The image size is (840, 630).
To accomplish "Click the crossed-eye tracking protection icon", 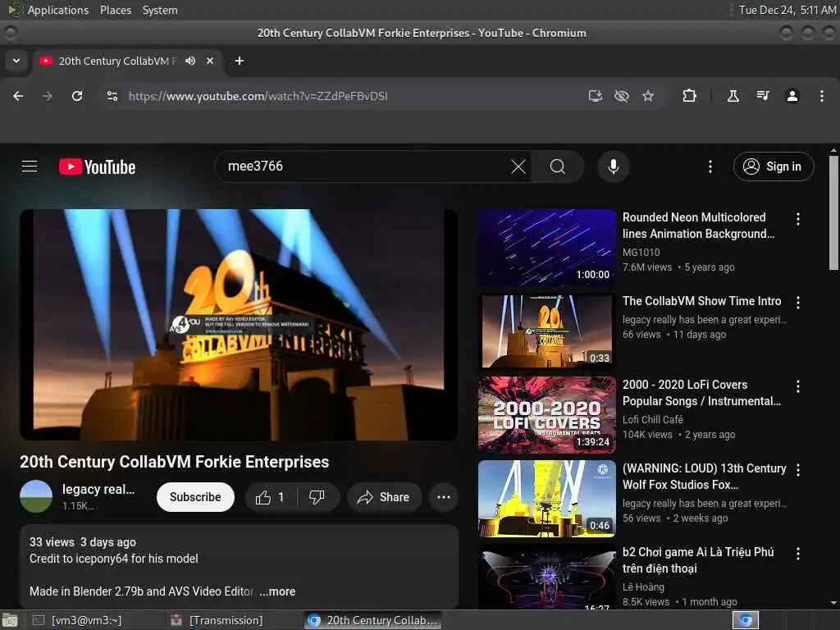I will click(x=622, y=96).
